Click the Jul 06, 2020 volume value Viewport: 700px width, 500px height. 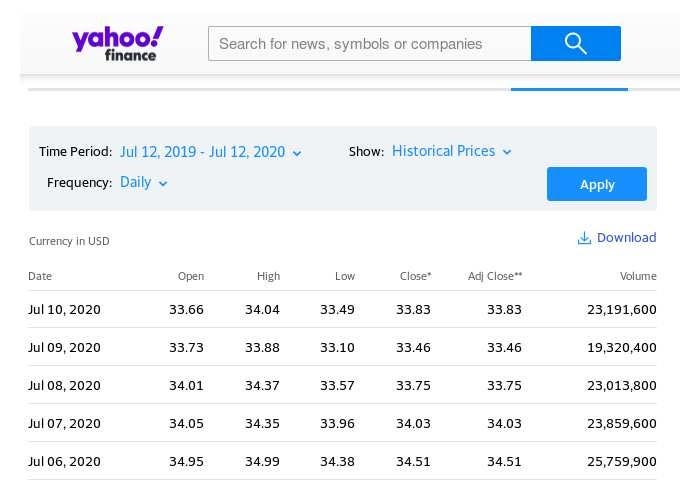[621, 462]
